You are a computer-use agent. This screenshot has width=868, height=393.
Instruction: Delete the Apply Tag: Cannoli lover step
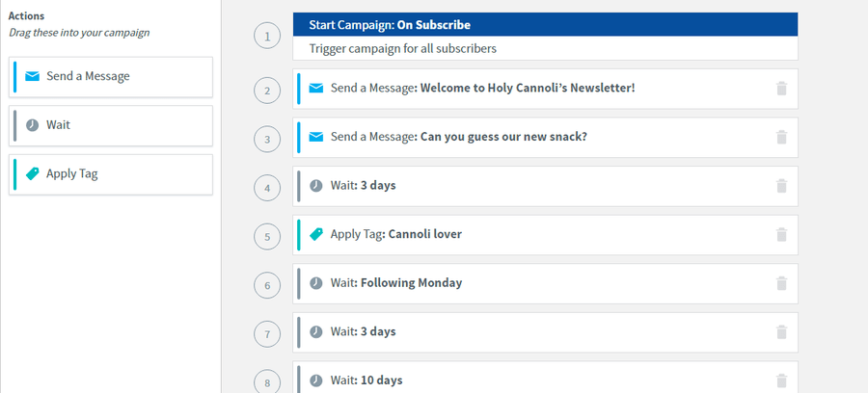tap(781, 234)
